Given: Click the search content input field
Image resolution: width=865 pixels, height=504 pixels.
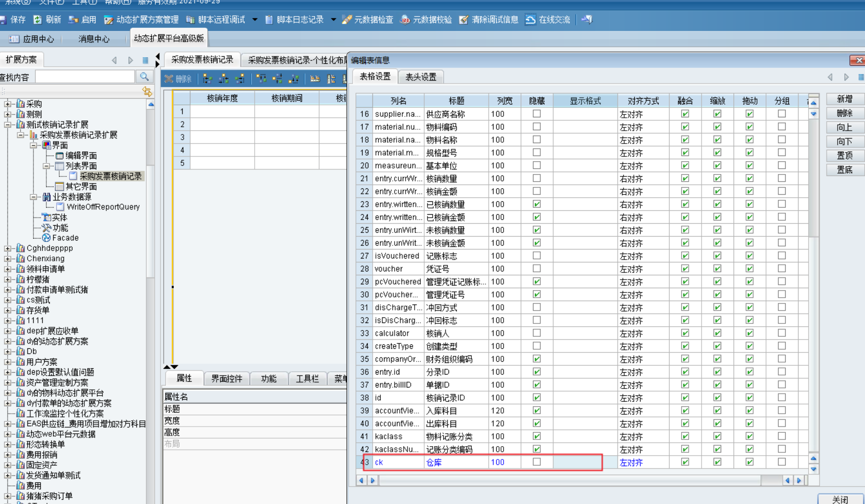Looking at the screenshot, I should (x=85, y=77).
